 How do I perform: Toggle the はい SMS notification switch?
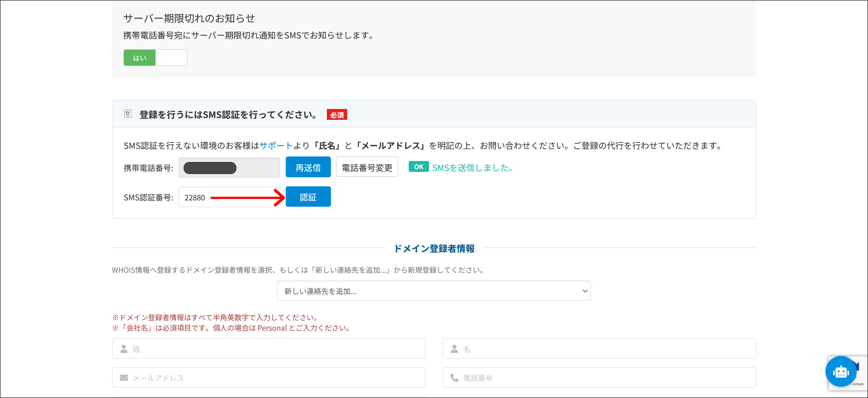140,58
